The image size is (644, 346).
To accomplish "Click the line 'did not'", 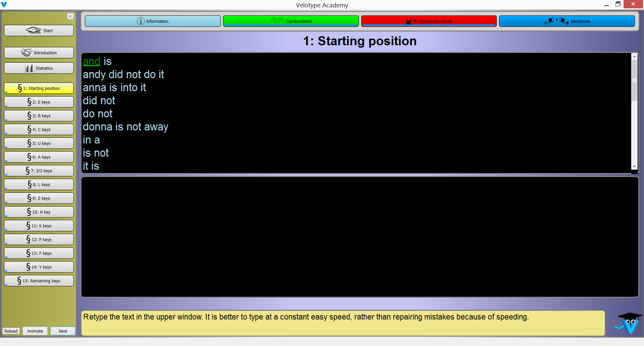I will tap(99, 101).
